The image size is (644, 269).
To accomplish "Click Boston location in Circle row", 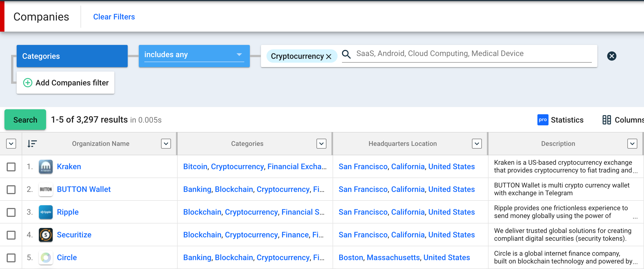I will pos(351,257).
